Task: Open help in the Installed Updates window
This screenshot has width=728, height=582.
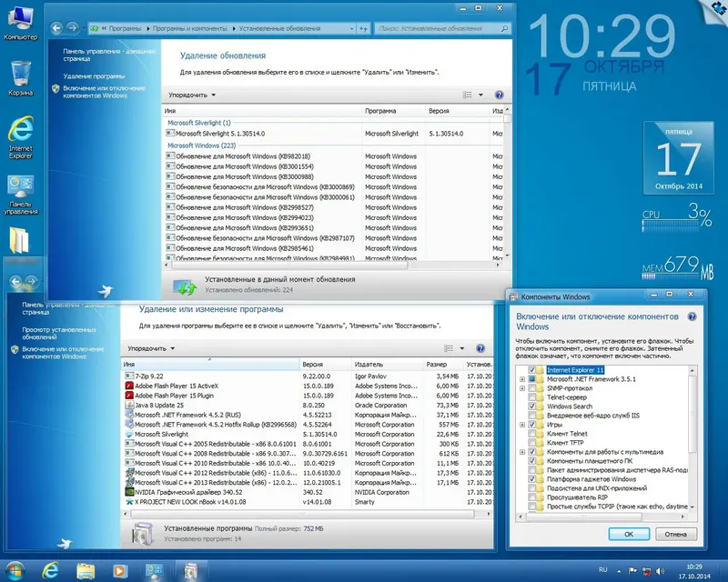Action: pos(499,95)
